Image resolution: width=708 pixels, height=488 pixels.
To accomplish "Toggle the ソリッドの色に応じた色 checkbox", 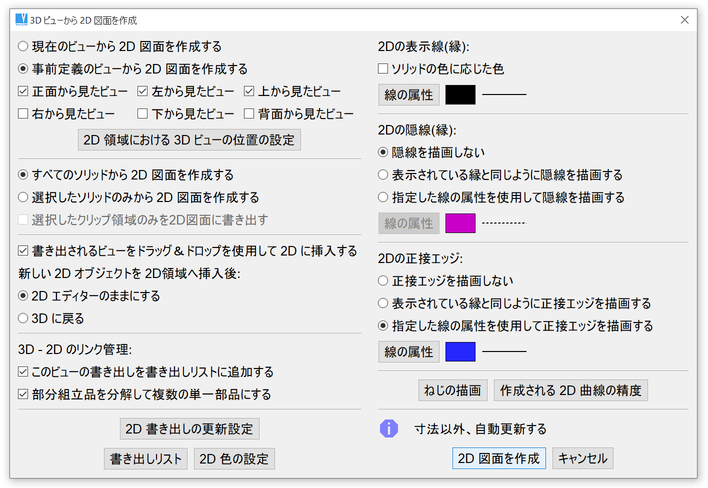I will point(384,69).
